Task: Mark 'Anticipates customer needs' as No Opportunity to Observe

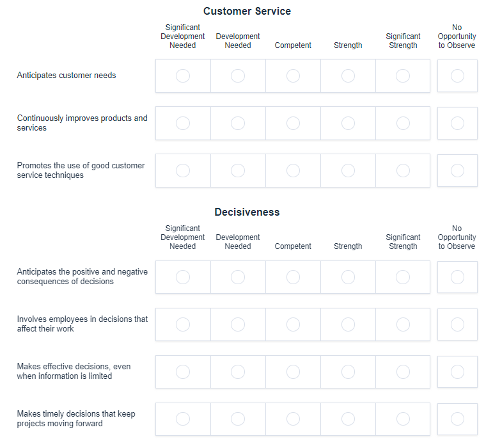Action: 457,76
